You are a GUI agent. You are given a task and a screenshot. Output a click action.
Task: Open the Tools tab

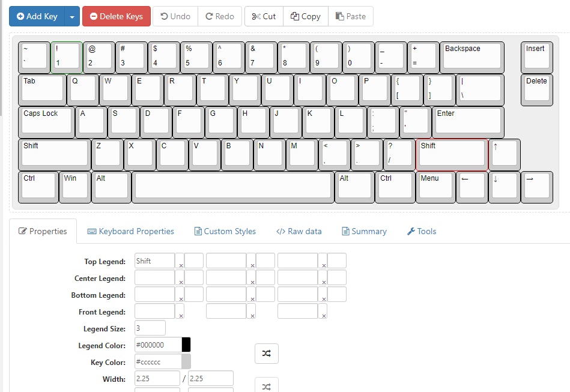[422, 231]
